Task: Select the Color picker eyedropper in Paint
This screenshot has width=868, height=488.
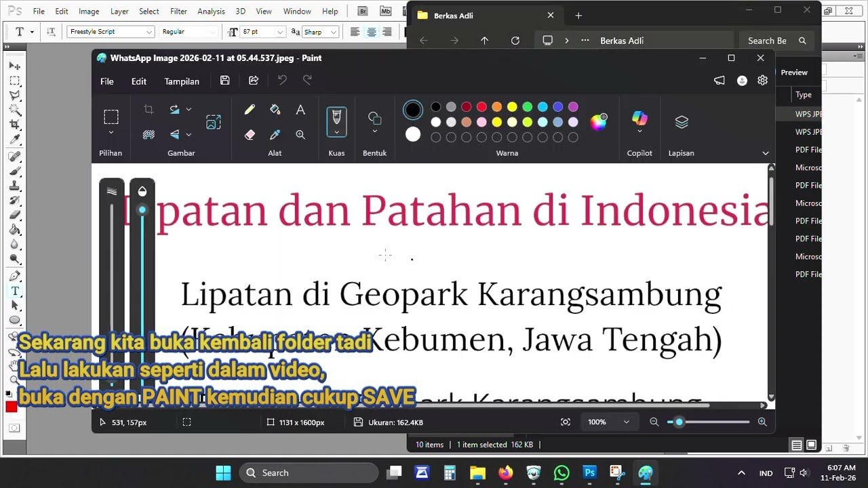Action: coord(275,135)
